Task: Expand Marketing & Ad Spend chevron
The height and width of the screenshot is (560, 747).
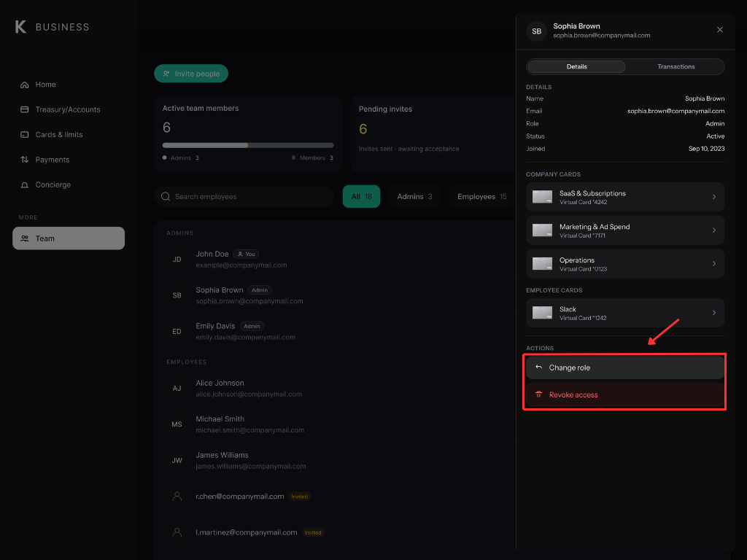Action: click(713, 230)
